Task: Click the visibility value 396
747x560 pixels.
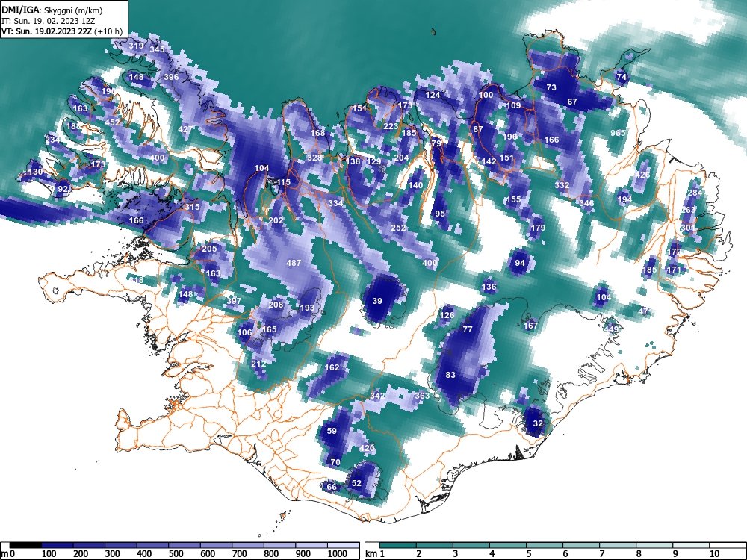Action: click(x=171, y=77)
